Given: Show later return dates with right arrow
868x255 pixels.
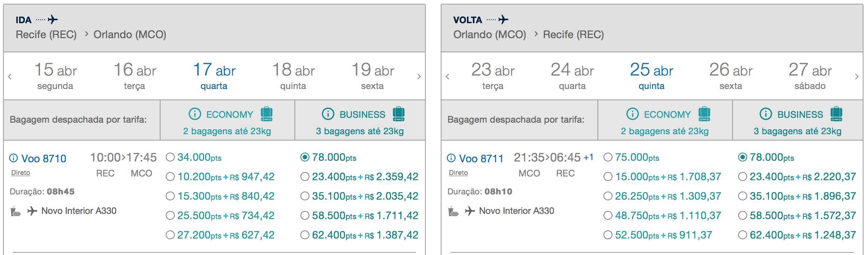Looking at the screenshot, I should [x=857, y=77].
